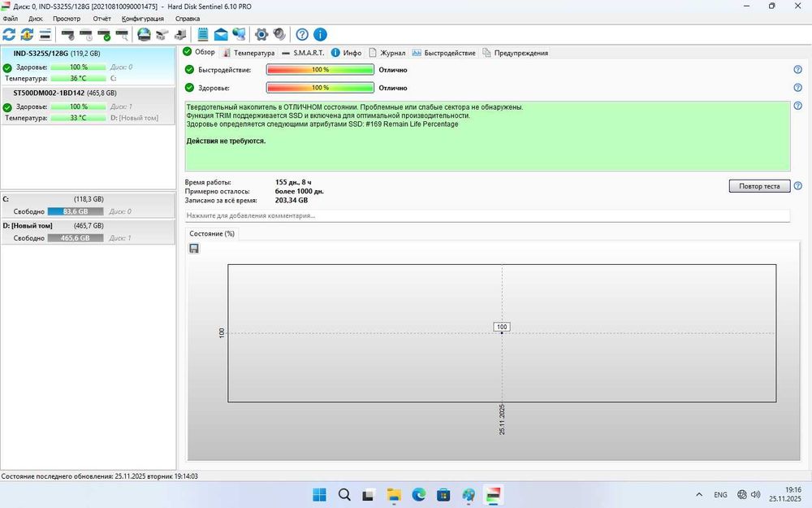Open help with the question mark icon

pos(302,35)
